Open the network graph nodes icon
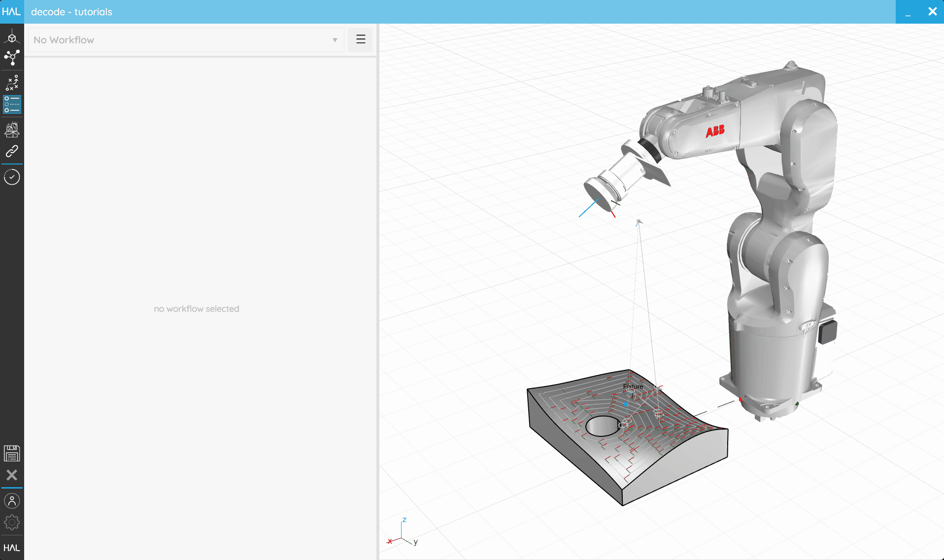 12,58
